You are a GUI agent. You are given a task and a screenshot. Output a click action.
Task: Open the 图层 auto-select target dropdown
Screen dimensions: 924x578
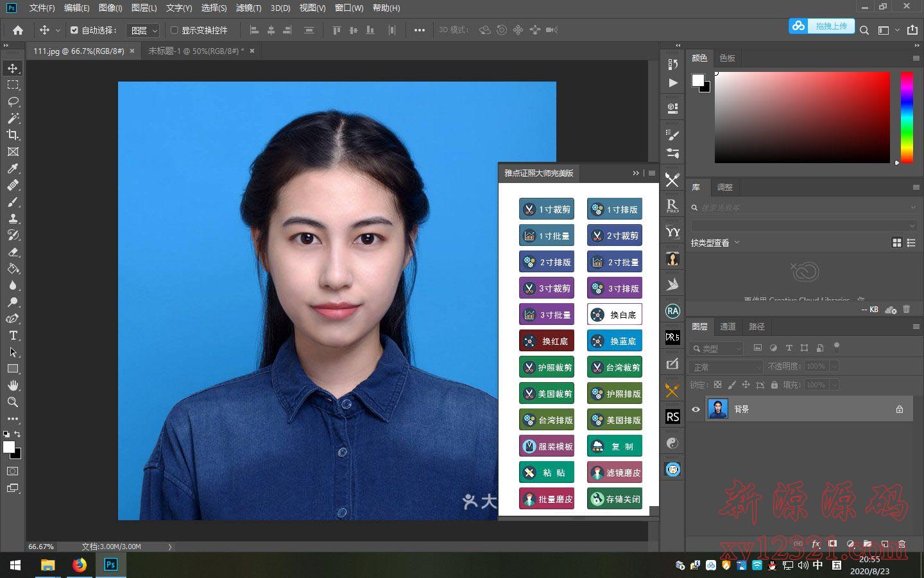(143, 30)
